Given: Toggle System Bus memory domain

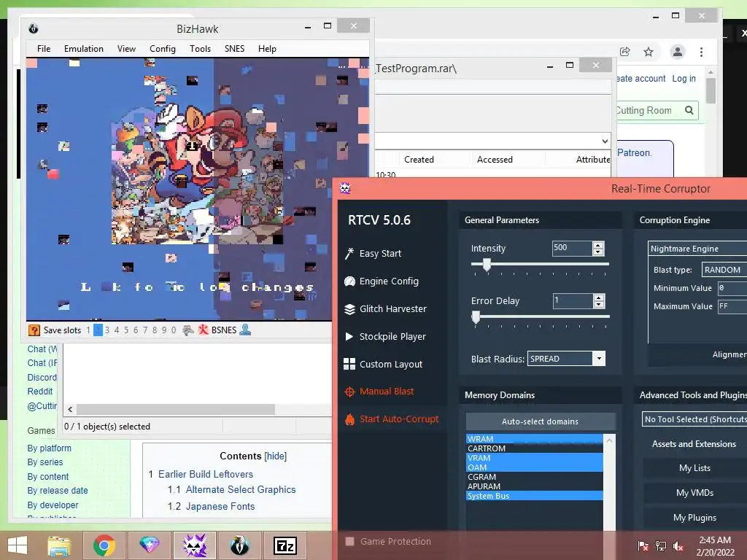Looking at the screenshot, I should coord(535,496).
